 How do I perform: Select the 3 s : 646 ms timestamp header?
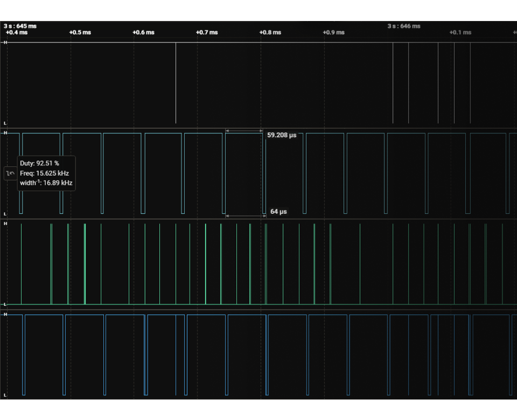(x=404, y=26)
